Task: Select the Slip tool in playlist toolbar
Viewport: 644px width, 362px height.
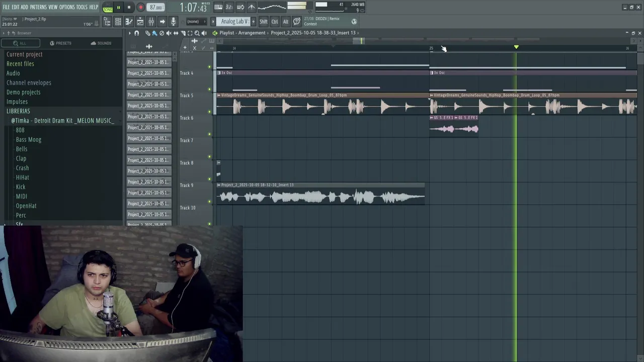Action: (x=176, y=33)
